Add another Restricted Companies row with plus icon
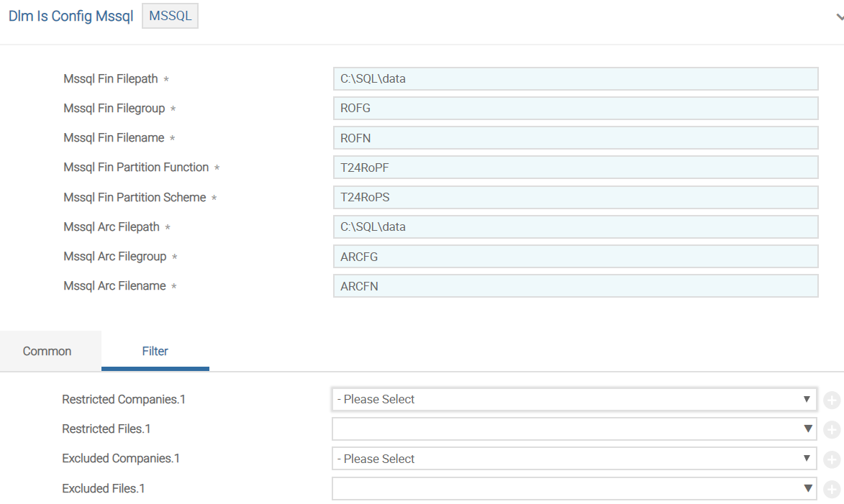Screen dimensions: 844x504 tap(831, 400)
